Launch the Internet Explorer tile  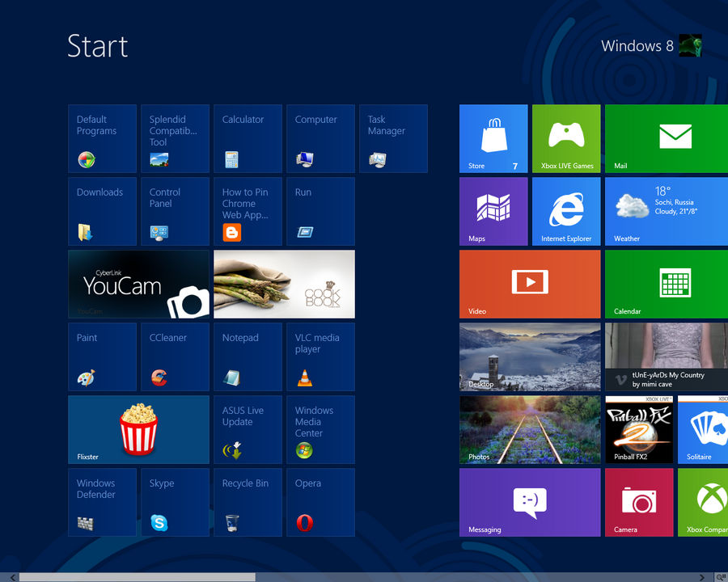pos(566,212)
